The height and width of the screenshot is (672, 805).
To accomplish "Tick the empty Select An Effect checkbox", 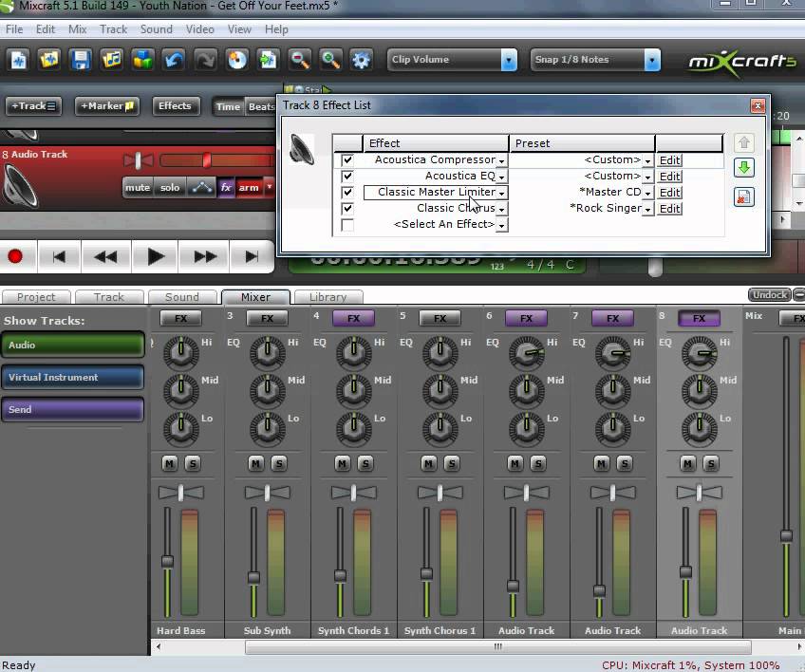I will (x=347, y=225).
